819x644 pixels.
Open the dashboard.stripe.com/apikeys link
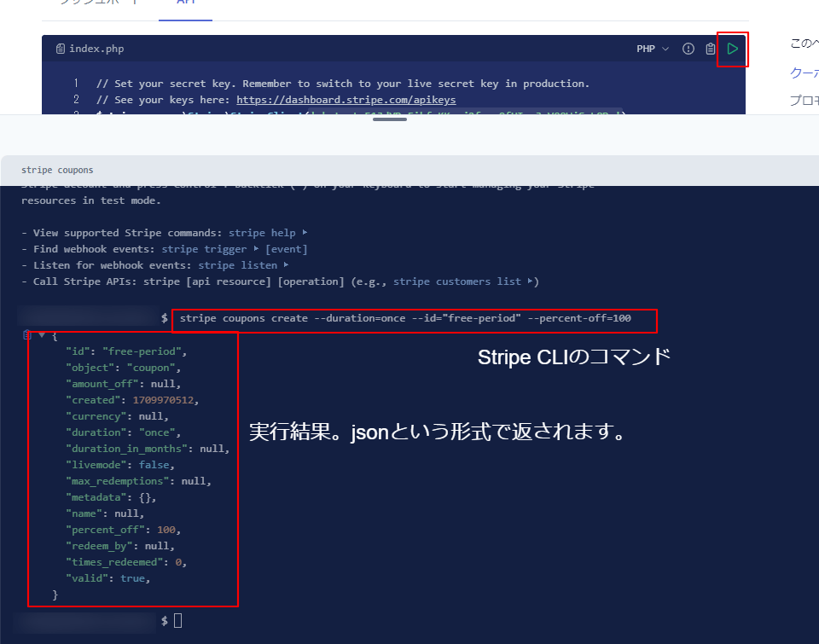click(x=346, y=100)
